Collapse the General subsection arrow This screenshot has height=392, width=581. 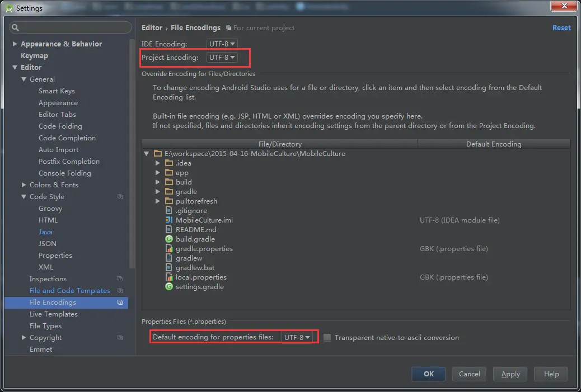[x=24, y=79]
